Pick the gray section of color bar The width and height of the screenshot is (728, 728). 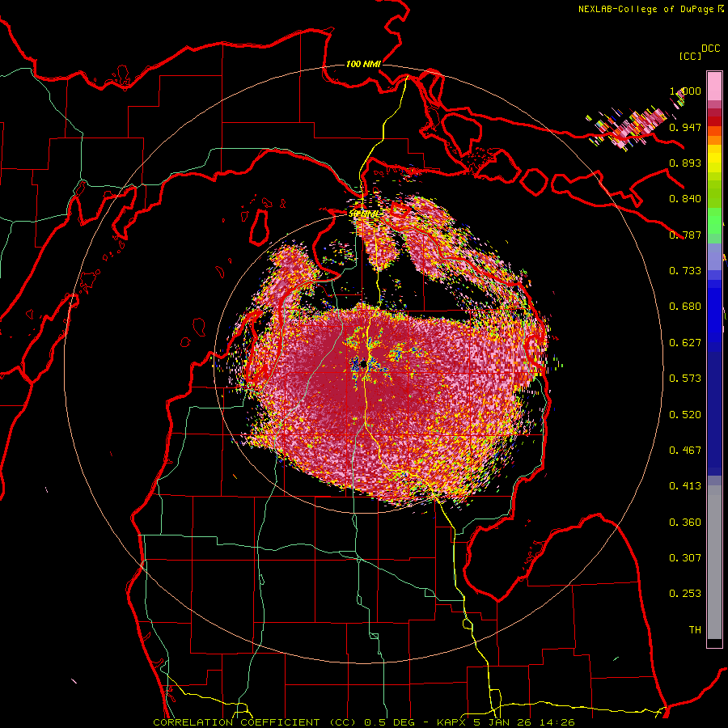click(714, 562)
